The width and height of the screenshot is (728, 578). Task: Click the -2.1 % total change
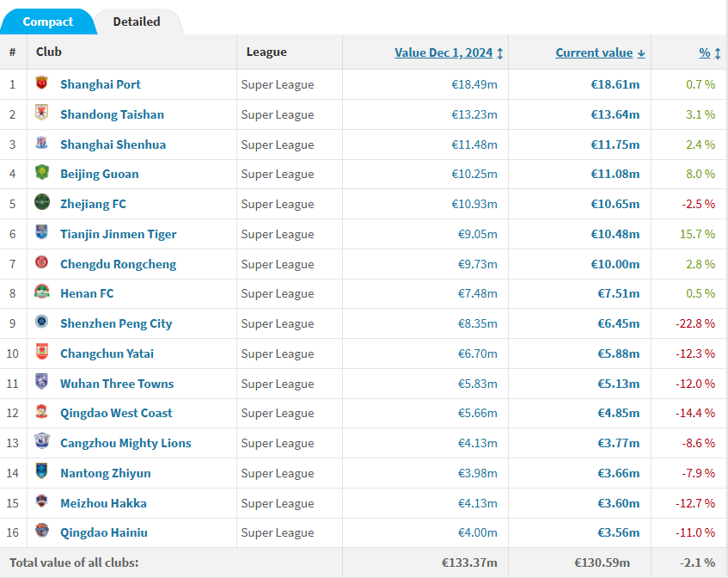point(697,563)
